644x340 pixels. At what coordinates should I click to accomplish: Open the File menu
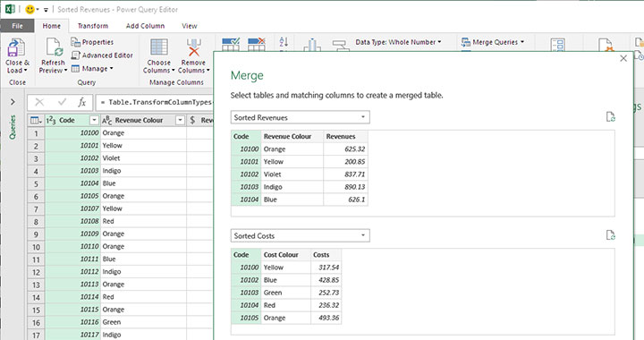pos(17,26)
